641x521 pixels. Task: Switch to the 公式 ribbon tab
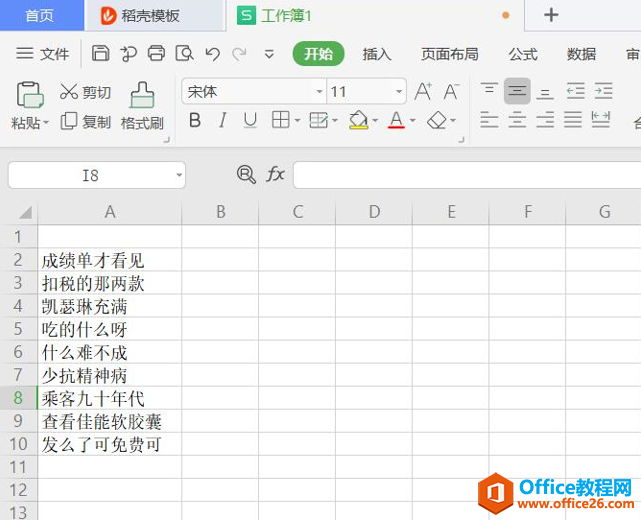click(x=523, y=54)
